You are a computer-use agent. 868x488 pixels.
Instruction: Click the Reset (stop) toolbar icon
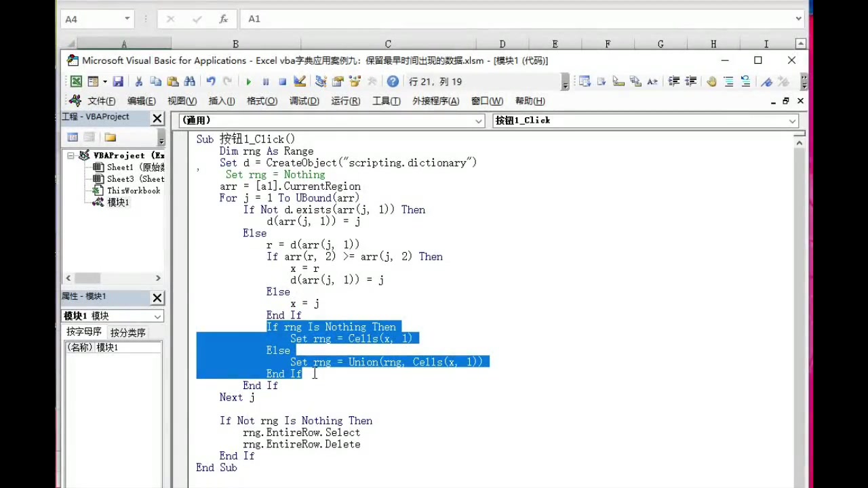click(283, 81)
